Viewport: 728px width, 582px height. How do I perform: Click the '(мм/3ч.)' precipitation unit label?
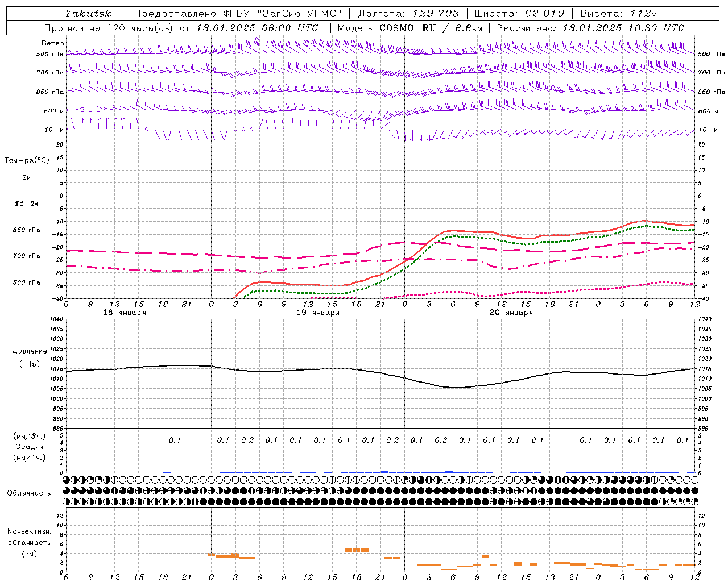point(29,436)
